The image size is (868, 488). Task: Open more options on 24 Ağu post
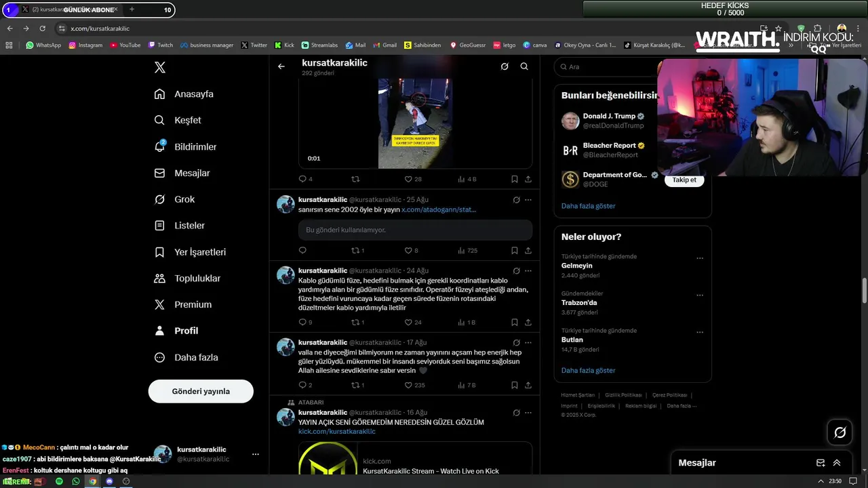[528, 270]
